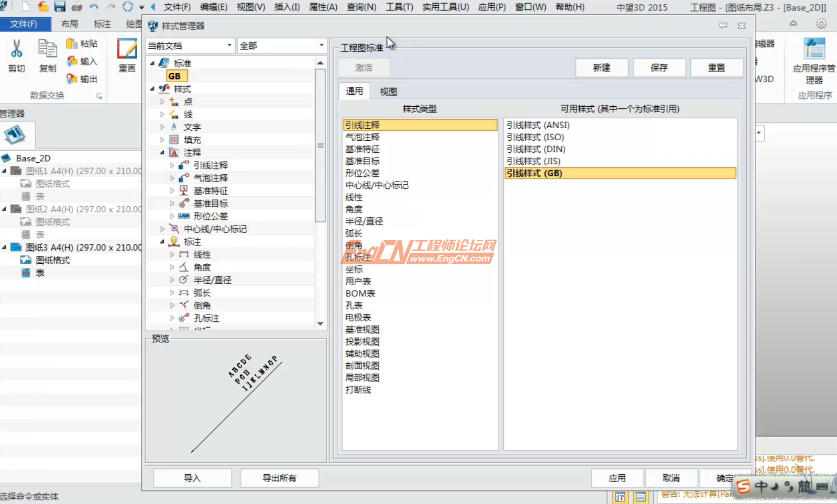Screen dimensions: 837x504
Task: Click the new file icon in quick toolbar
Action: [26, 7]
